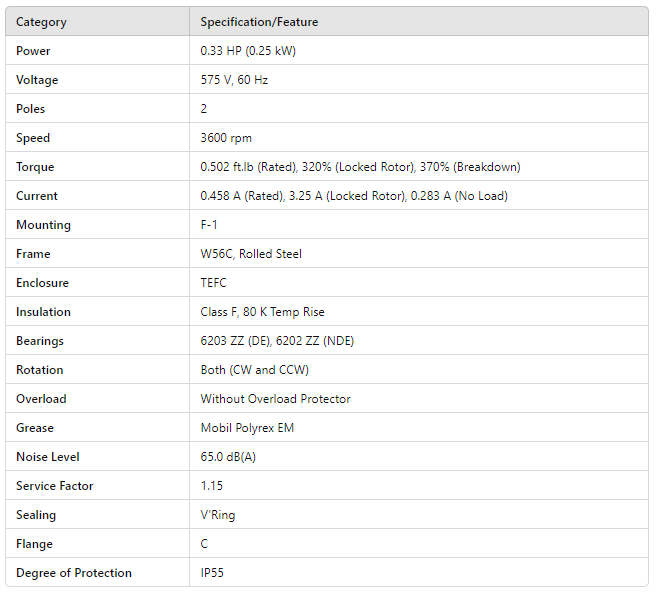Select the Power row label
The image size is (656, 592).
click(33, 51)
